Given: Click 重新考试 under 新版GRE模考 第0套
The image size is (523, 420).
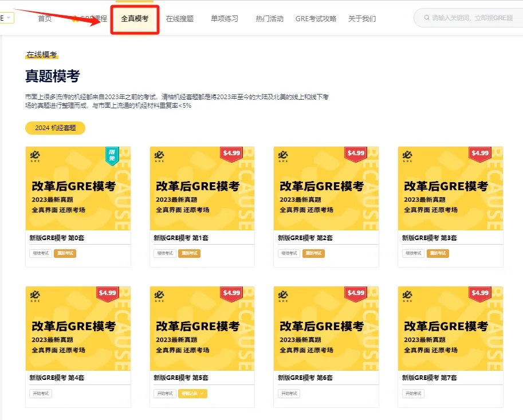Looking at the screenshot, I should coord(65,253).
